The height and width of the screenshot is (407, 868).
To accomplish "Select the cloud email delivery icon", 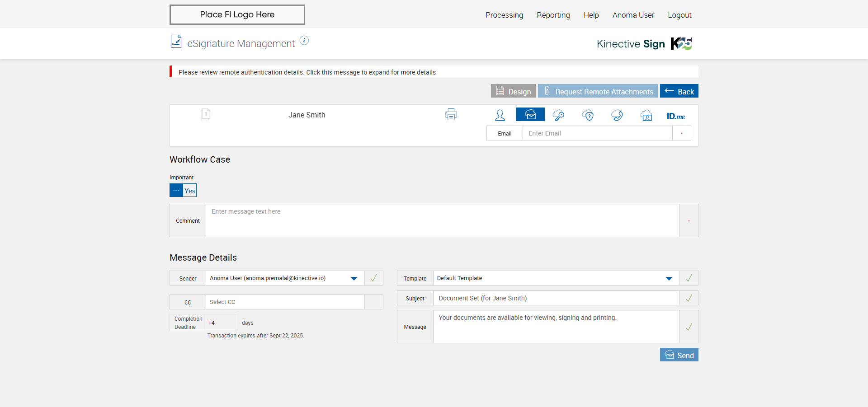I will coord(530,115).
